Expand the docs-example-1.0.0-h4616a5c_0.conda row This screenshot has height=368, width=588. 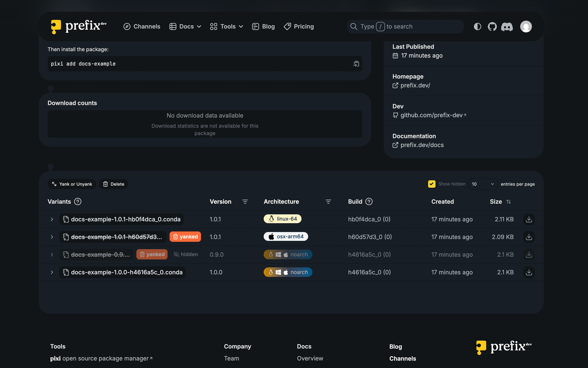pyautogui.click(x=52, y=272)
